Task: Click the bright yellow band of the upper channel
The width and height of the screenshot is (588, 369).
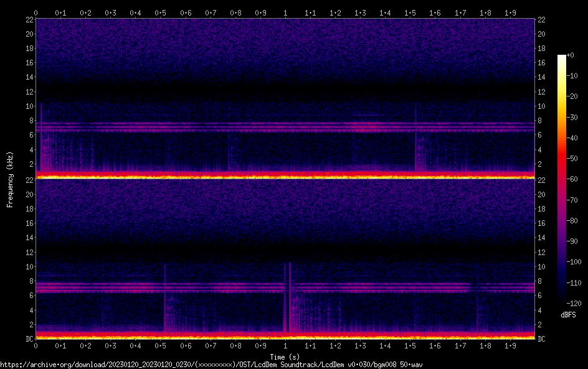Action: 285,177
